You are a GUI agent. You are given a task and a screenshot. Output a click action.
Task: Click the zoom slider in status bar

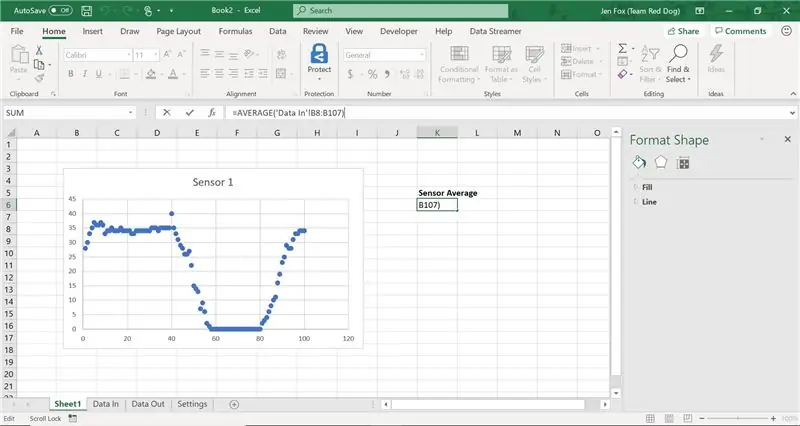[737, 418]
